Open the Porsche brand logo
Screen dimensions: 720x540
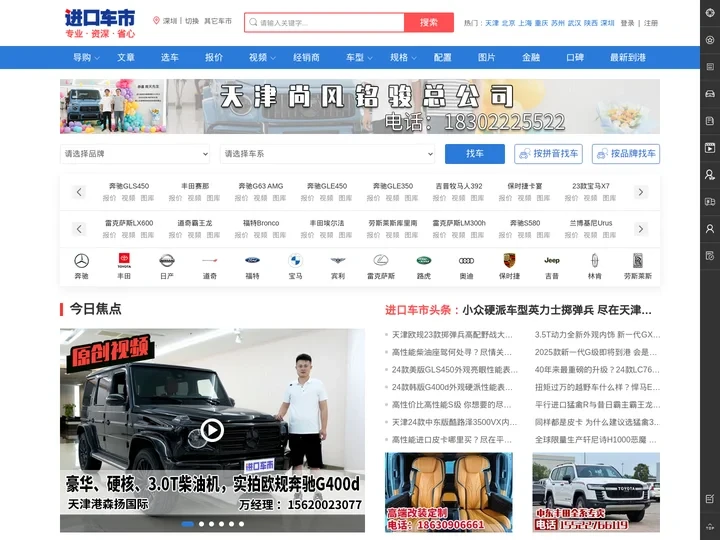(x=509, y=260)
